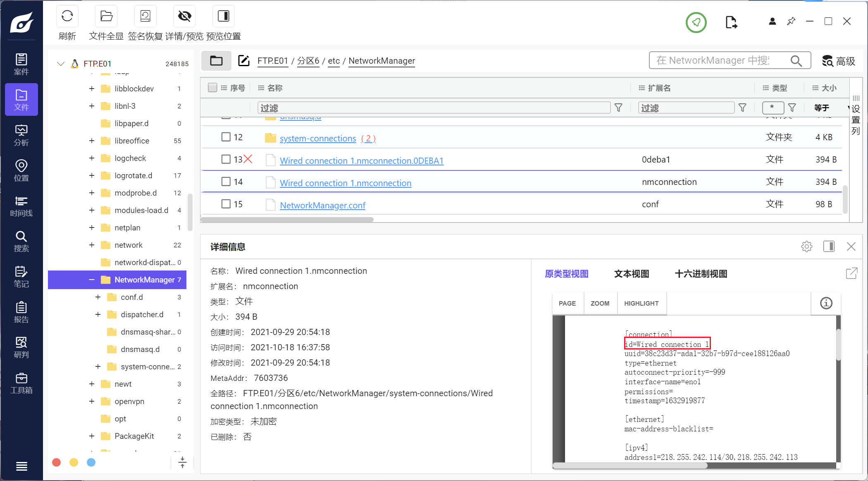Screen dimensions: 868x481
Task: Click the pin window icon
Action: coord(791,21)
